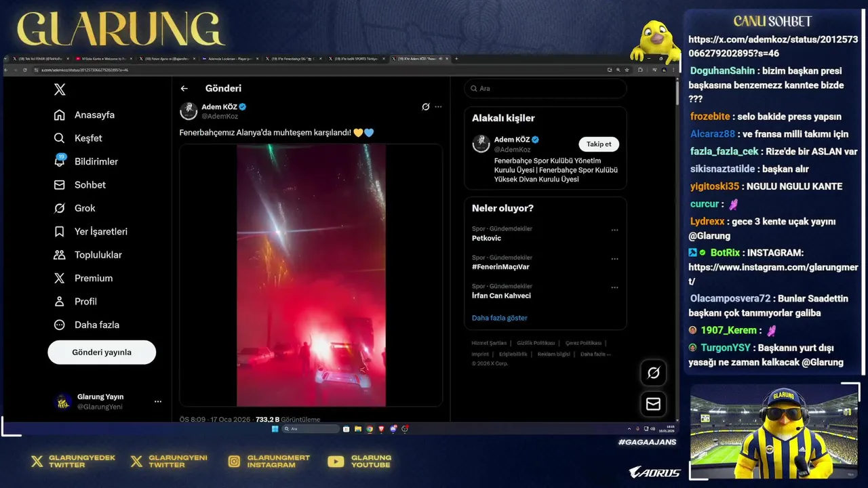The height and width of the screenshot is (488, 868).
Task: Open the #FenerinMaçıVar trend
Action: pos(500,267)
